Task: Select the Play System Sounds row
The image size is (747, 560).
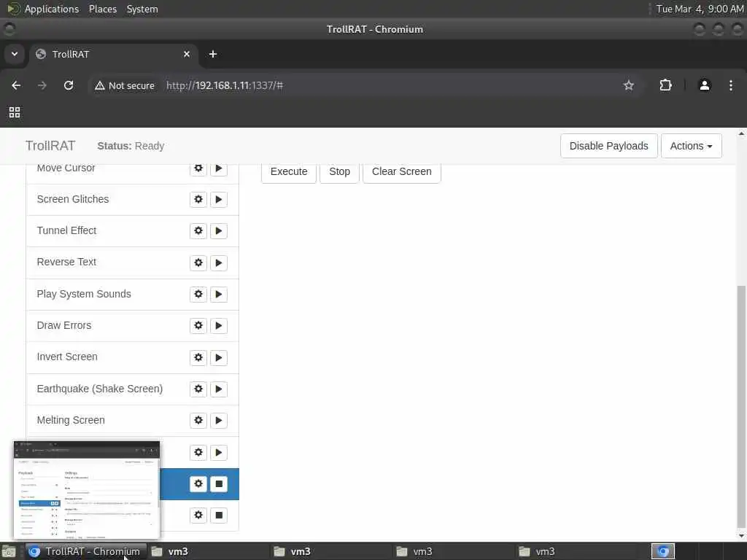Action: pos(133,295)
